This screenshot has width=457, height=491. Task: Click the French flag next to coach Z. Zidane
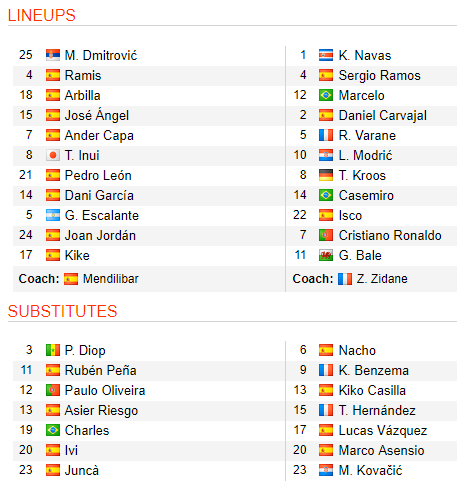[345, 279]
